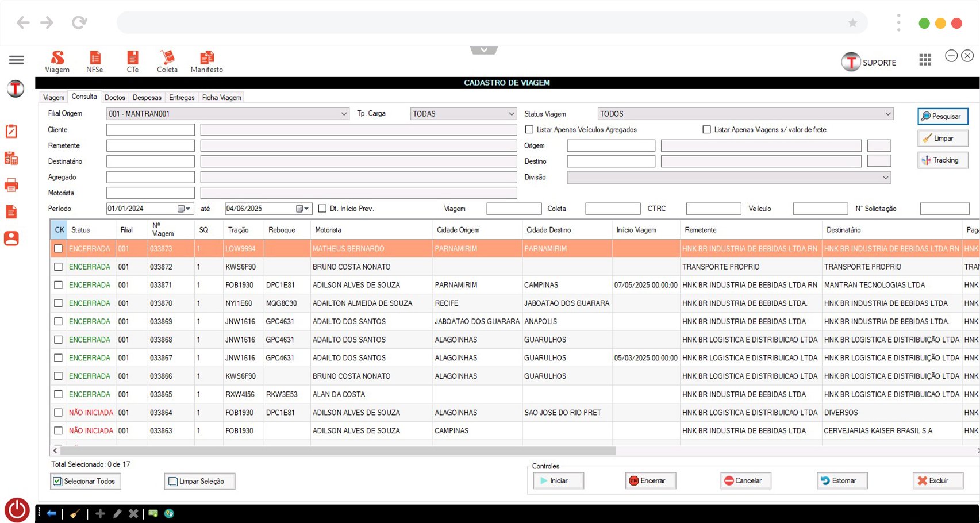Screen dimensions: 980x523
Task: Check the row for viagem 033871
Action: (x=58, y=285)
